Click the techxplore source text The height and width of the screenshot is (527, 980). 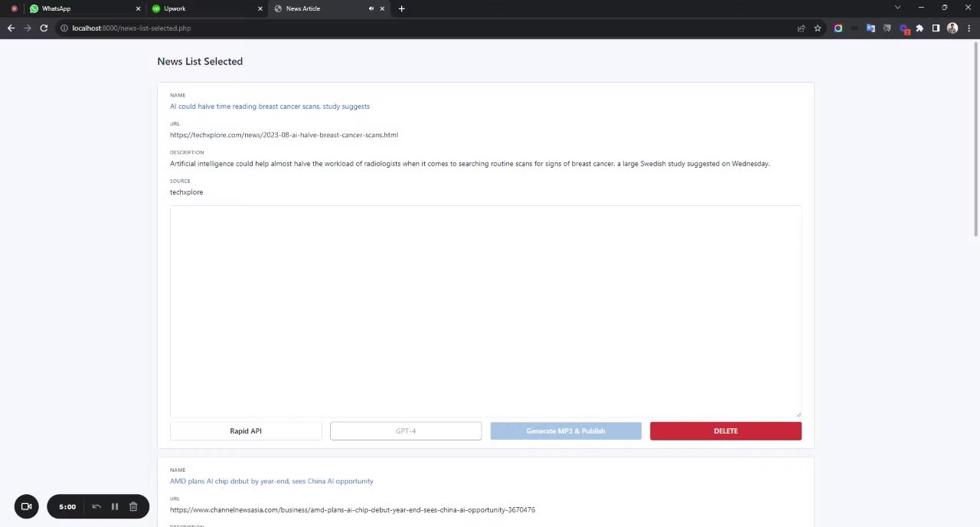(x=186, y=192)
